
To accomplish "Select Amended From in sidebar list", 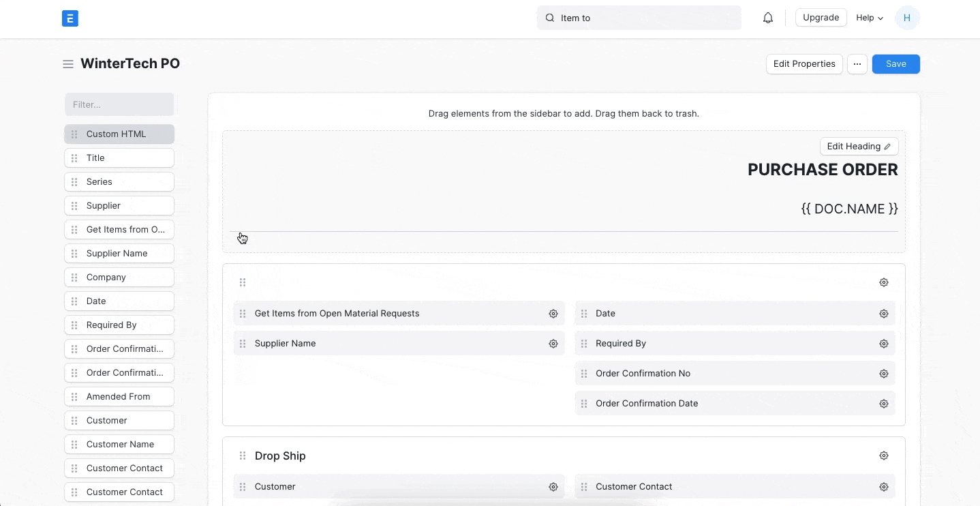I will [x=119, y=397].
